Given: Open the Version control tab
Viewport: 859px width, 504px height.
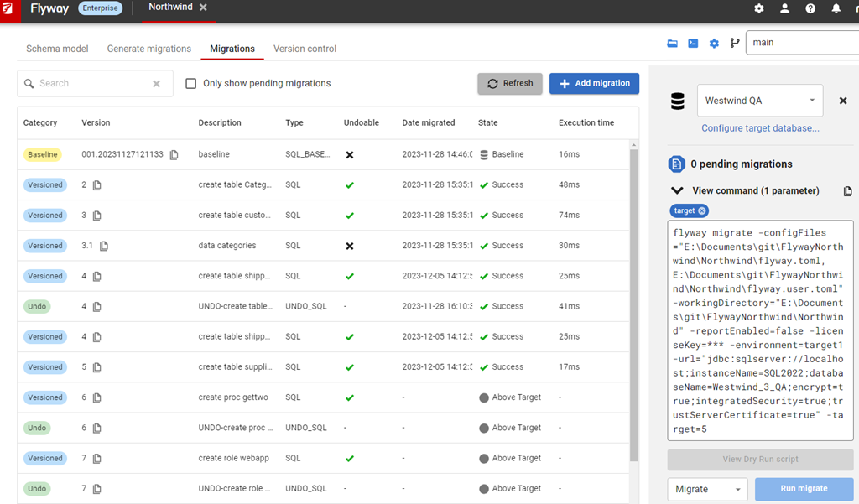Looking at the screenshot, I should pos(305,49).
